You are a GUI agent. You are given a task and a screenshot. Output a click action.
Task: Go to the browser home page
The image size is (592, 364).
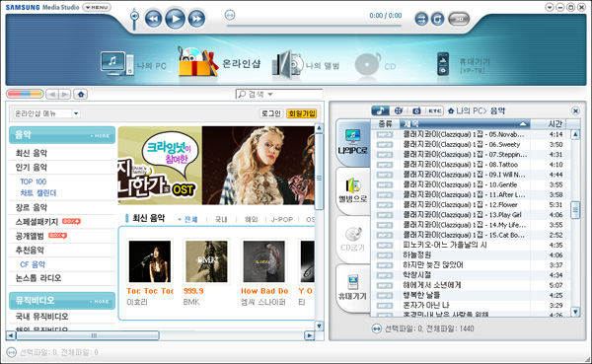coord(81,94)
